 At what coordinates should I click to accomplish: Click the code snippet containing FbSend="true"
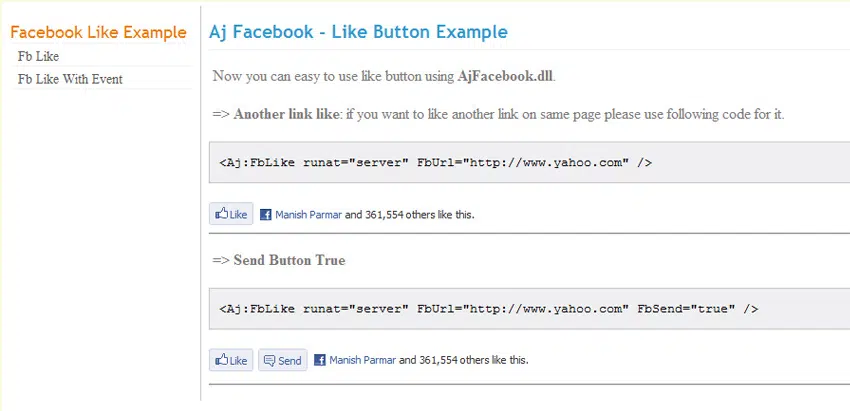pyautogui.click(x=488, y=308)
